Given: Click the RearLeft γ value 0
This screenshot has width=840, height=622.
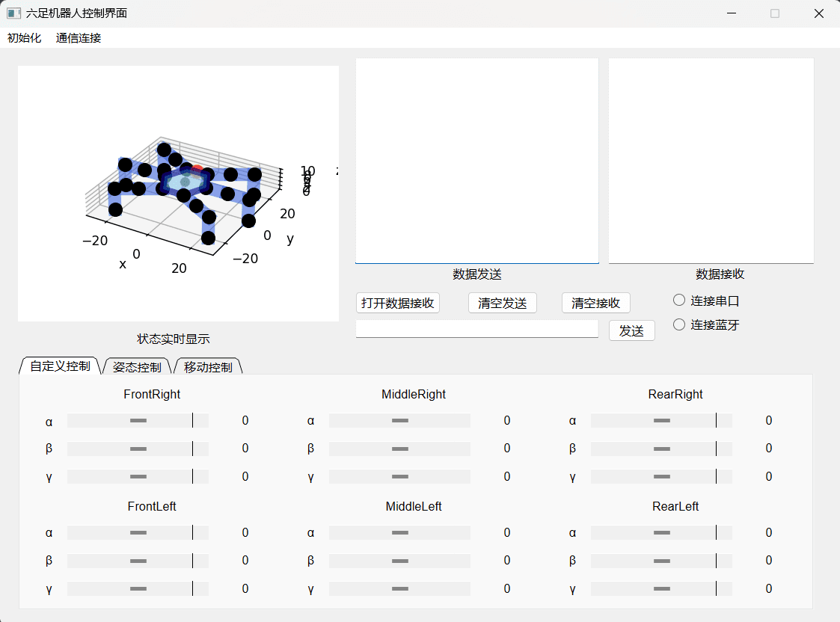Looking at the screenshot, I should (769, 589).
